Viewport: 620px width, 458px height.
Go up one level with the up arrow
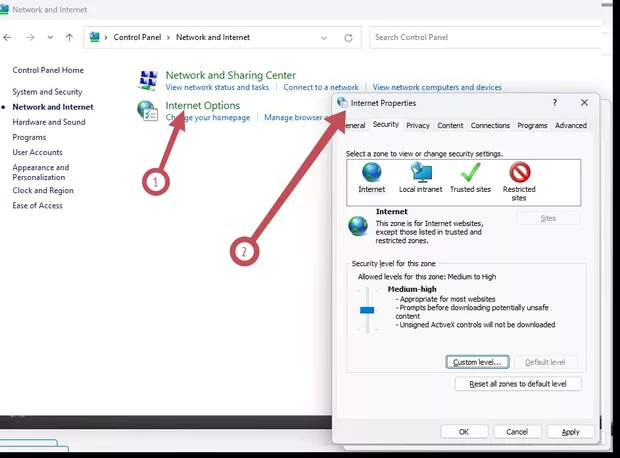(70, 38)
